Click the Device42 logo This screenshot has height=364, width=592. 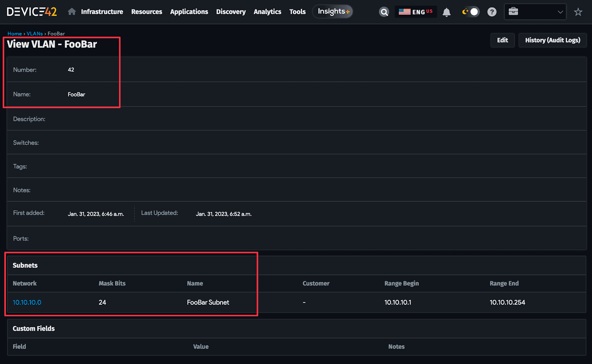click(33, 11)
